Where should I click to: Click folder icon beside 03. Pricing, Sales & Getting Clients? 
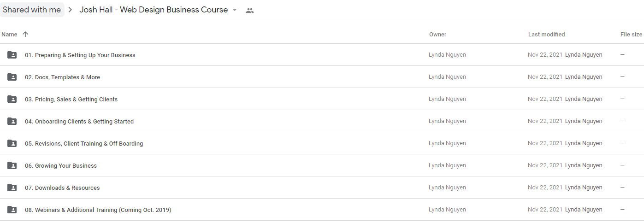tap(12, 99)
